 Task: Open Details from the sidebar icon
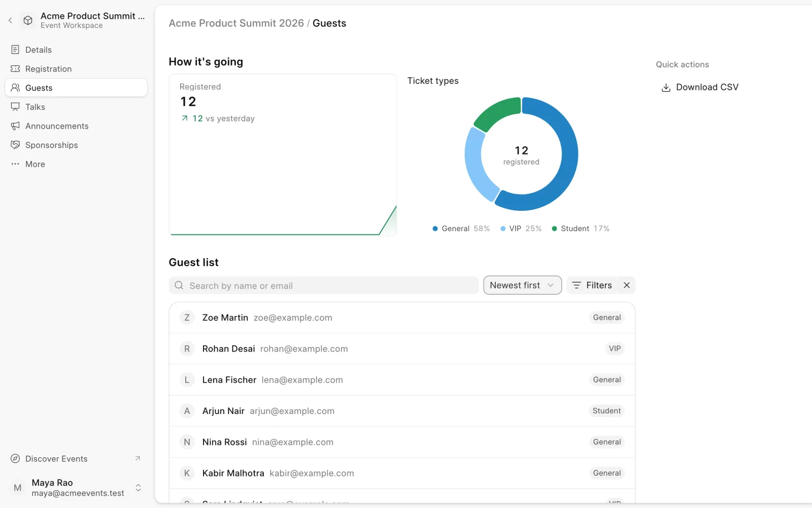point(15,50)
